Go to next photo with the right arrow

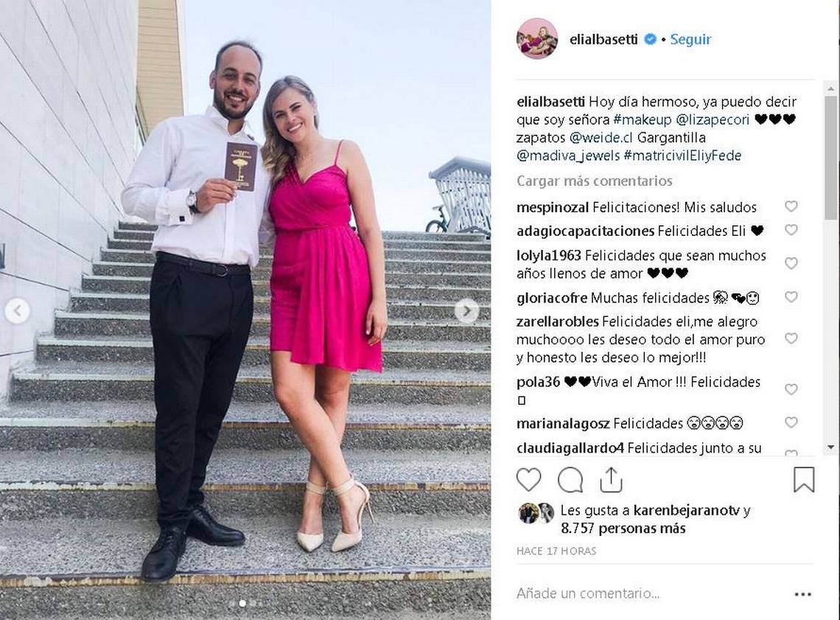pyautogui.click(x=466, y=310)
